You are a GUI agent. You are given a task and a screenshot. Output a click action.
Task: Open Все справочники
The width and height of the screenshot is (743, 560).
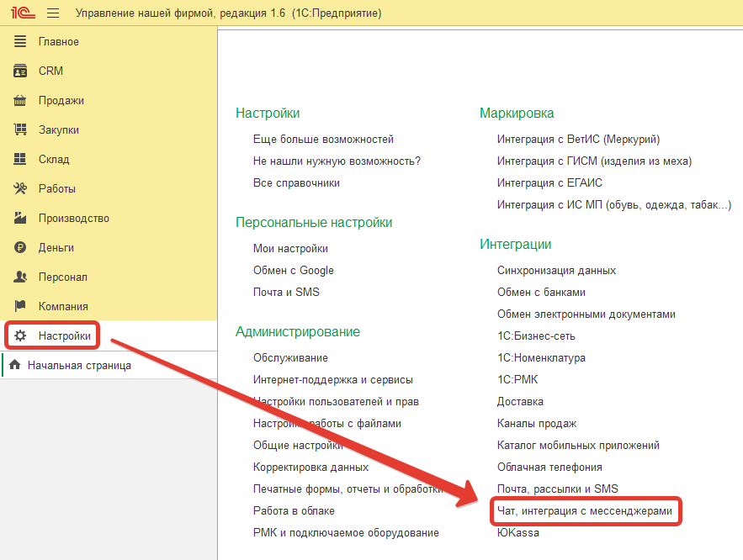point(296,182)
